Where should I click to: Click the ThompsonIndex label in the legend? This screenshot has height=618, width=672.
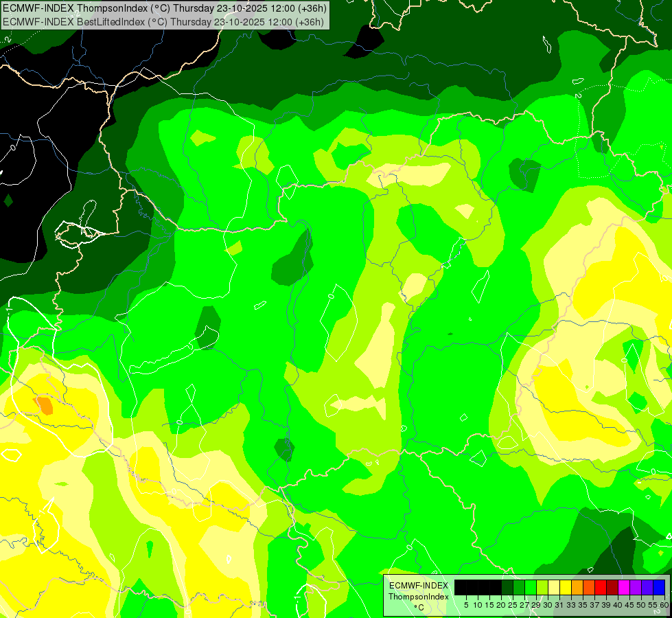point(419,597)
